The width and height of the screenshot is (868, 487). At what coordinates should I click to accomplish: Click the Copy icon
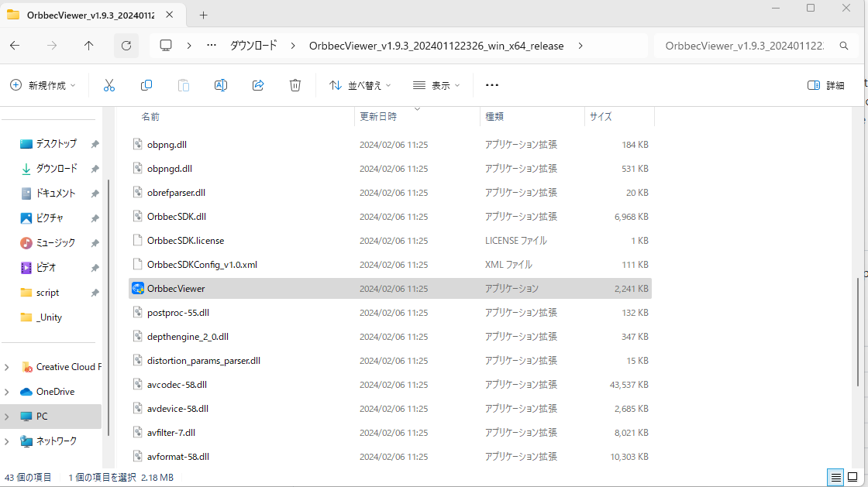(x=146, y=85)
